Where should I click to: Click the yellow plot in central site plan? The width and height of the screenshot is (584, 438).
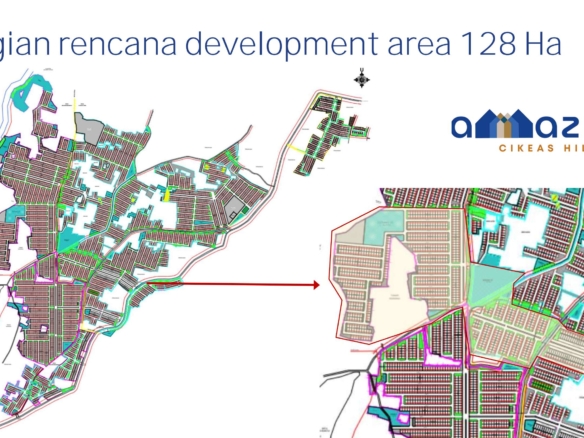click(x=167, y=196)
